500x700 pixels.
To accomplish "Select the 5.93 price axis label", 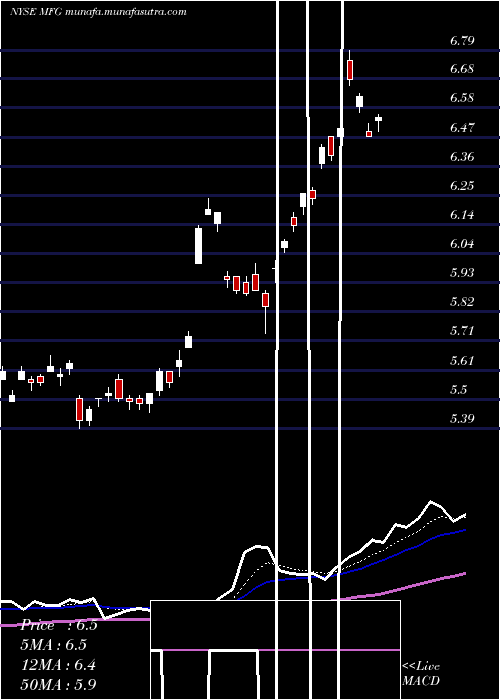I will coord(462,273).
